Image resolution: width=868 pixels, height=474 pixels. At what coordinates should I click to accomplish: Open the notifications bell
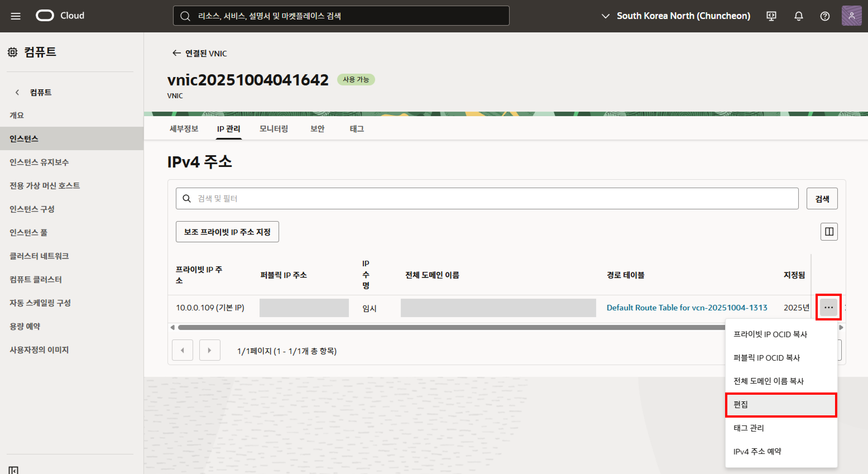(x=799, y=16)
